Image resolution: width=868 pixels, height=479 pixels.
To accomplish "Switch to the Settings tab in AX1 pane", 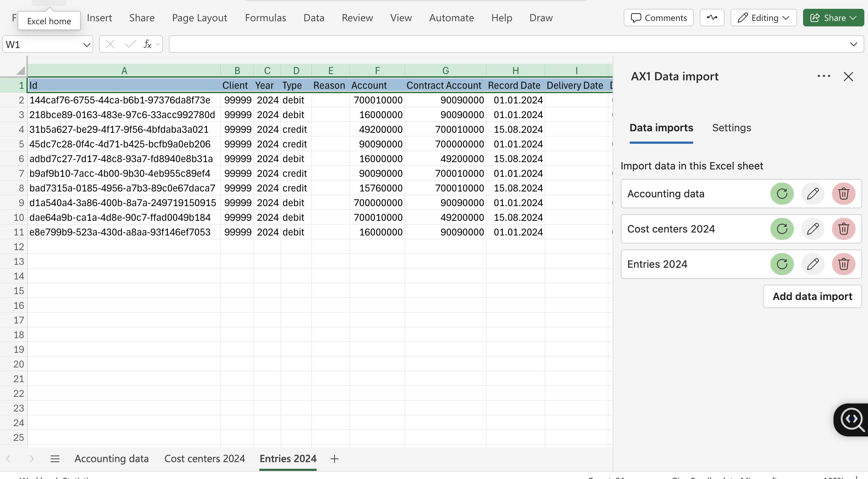I will tap(732, 128).
